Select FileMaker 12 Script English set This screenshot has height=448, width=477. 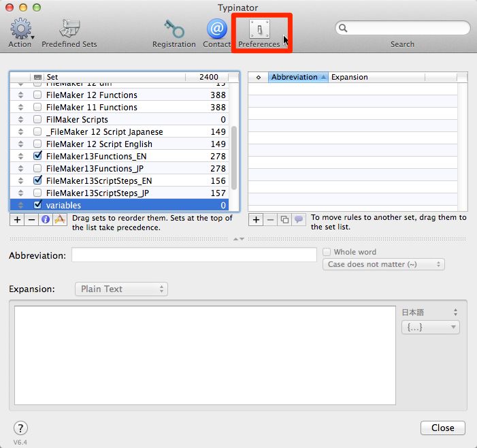point(119,144)
